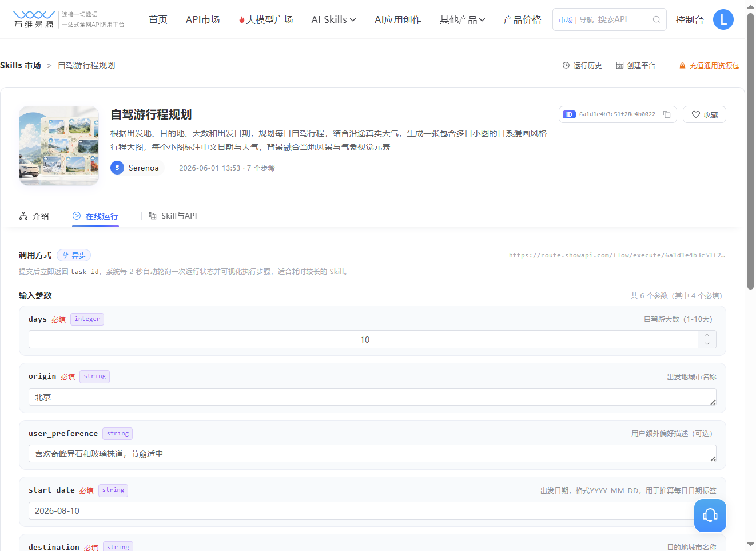This screenshot has width=756, height=551.
Task: Open the user avatar L
Action: point(723,19)
